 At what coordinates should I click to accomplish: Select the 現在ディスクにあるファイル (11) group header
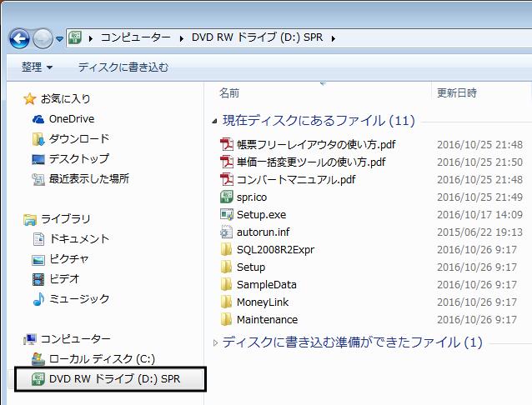(319, 121)
